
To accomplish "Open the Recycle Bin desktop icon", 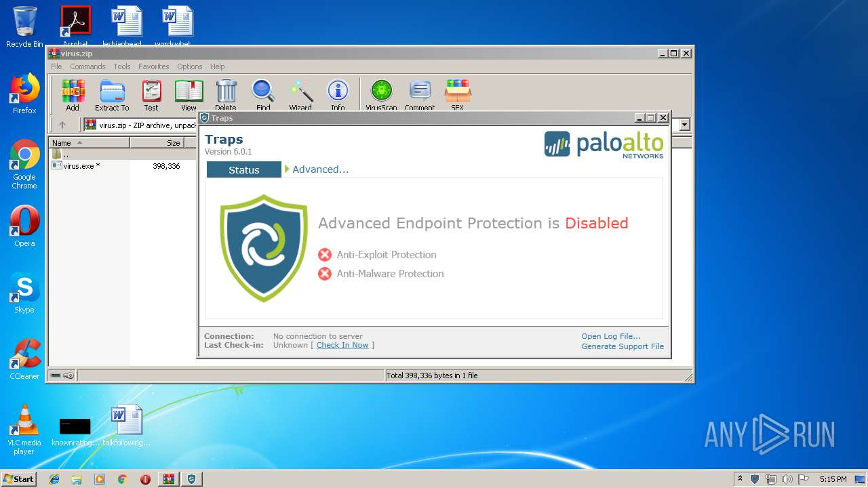I will tap(24, 27).
